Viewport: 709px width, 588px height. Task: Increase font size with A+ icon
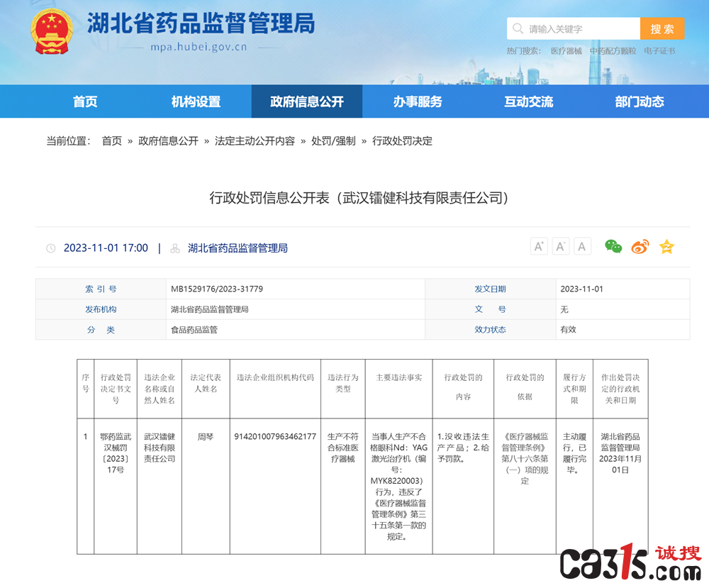[539, 247]
